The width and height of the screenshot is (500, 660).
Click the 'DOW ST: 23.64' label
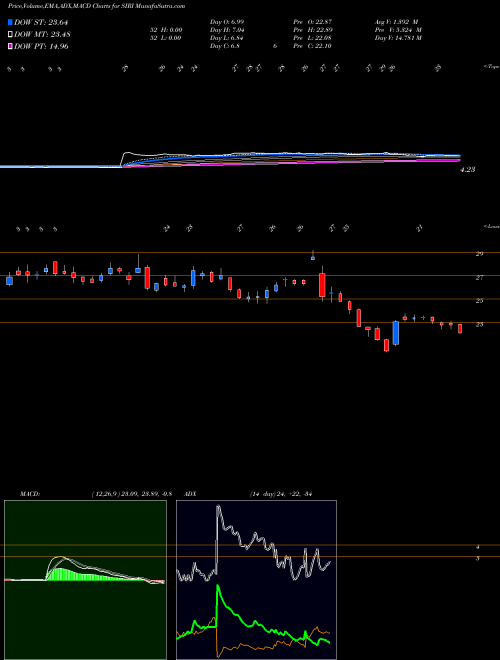click(41, 23)
